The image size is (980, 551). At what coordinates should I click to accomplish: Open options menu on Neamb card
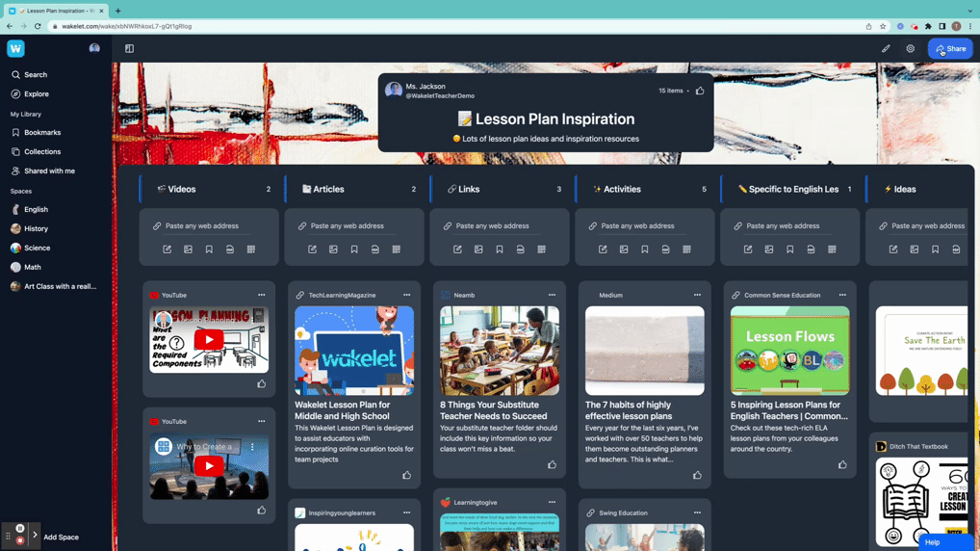point(552,295)
